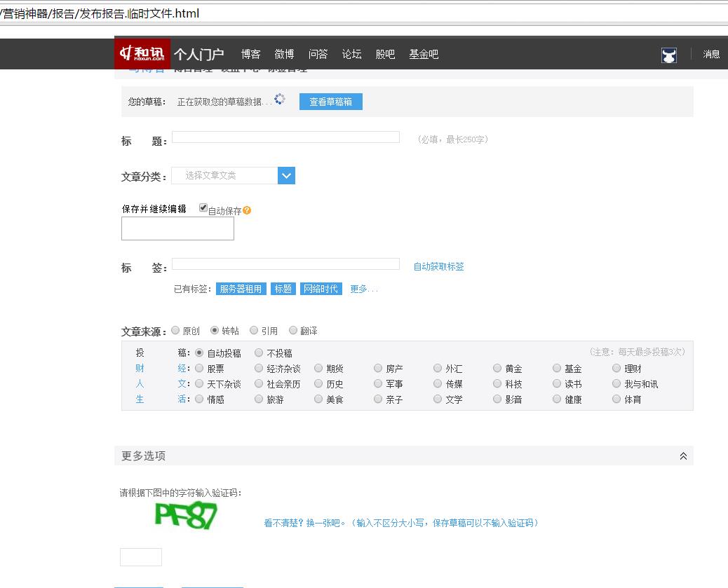The image size is (728, 588).
Task: Select 不投稿 to skip submission
Action: (260, 353)
